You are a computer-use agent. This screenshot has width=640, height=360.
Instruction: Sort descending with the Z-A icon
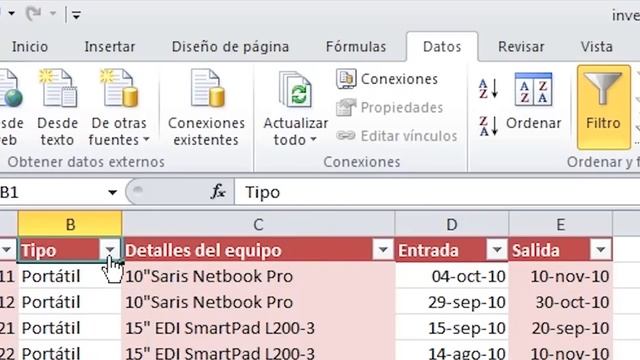point(489,126)
